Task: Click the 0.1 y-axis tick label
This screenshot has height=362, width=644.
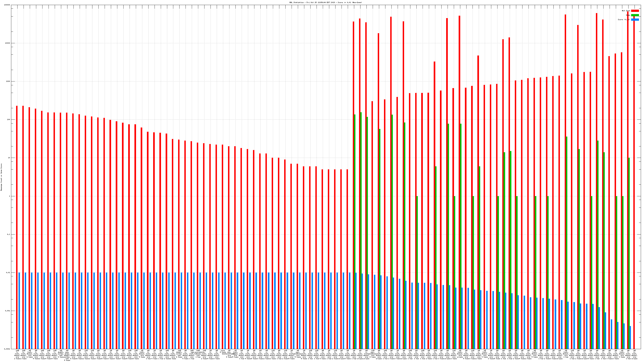Action: [9, 234]
